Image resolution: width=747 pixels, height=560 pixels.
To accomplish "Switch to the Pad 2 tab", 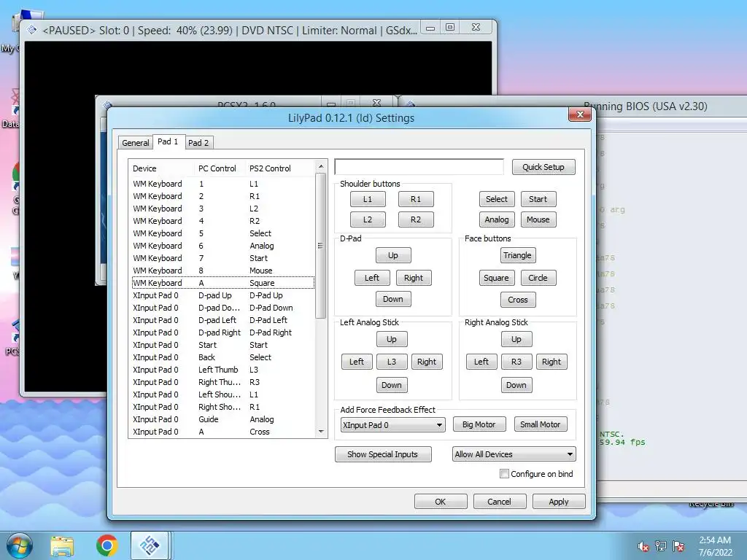I will point(198,143).
